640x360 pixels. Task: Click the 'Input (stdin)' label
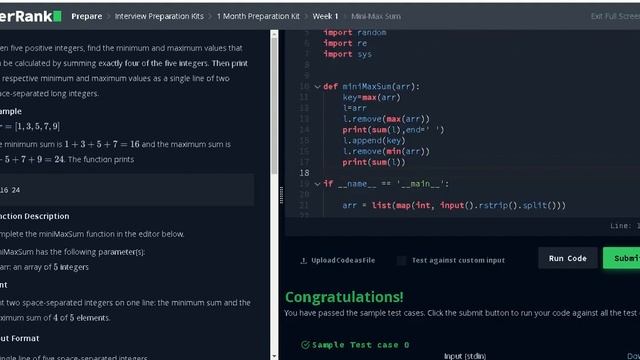[465, 356]
